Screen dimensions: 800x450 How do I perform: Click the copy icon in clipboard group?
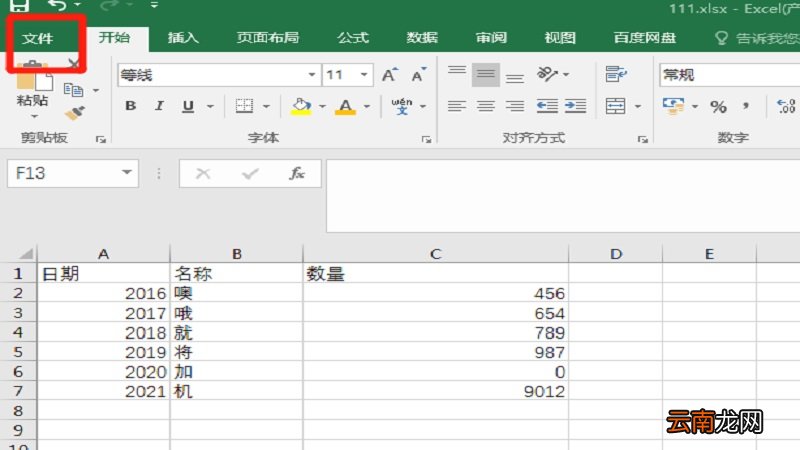[73, 90]
